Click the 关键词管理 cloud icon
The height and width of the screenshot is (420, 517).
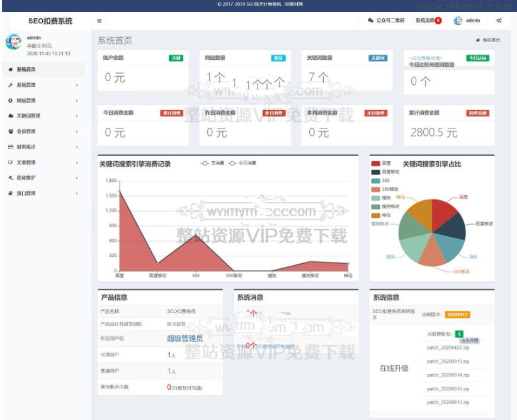click(11, 116)
